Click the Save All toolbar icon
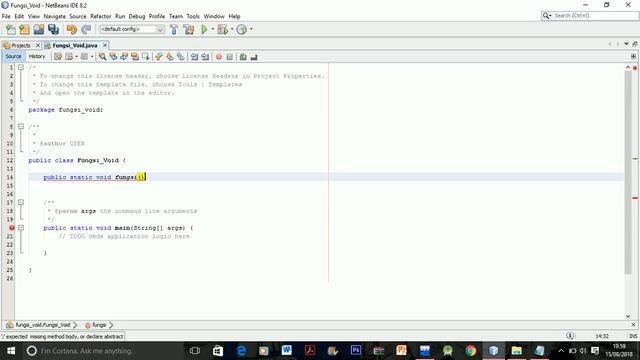 (53, 29)
